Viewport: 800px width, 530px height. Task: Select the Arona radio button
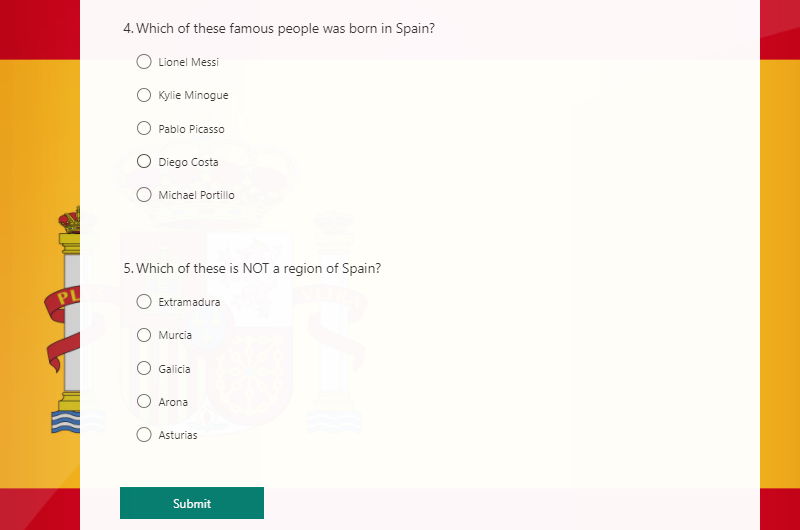coord(144,401)
